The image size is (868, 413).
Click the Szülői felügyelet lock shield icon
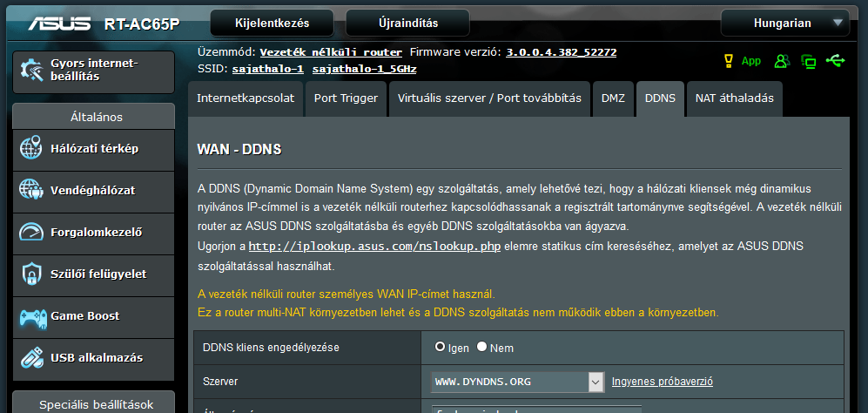[31, 274]
